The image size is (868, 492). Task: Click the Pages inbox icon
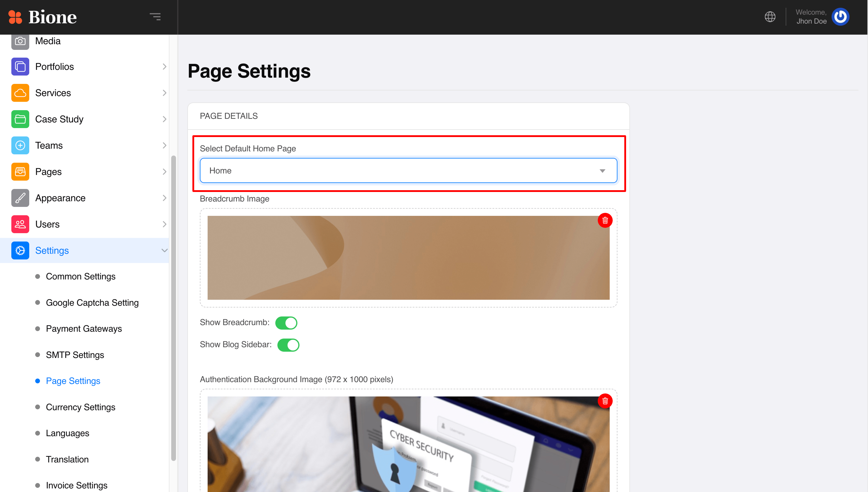tap(20, 172)
